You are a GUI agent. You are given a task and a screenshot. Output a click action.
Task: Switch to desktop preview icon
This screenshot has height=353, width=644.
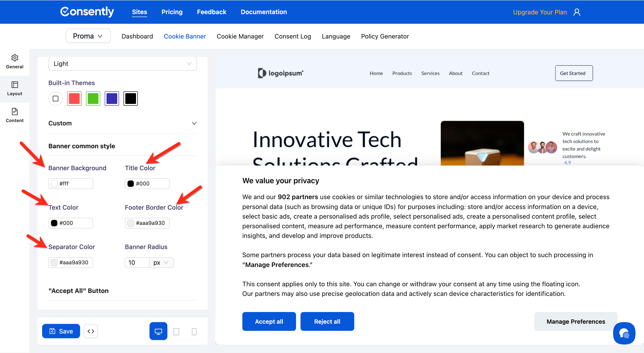tap(158, 331)
